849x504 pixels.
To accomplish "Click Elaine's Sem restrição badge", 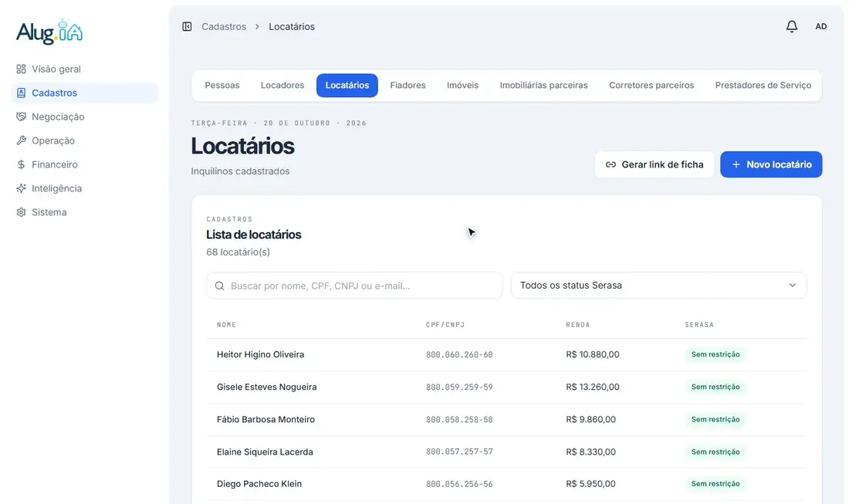I will pyautogui.click(x=715, y=452).
